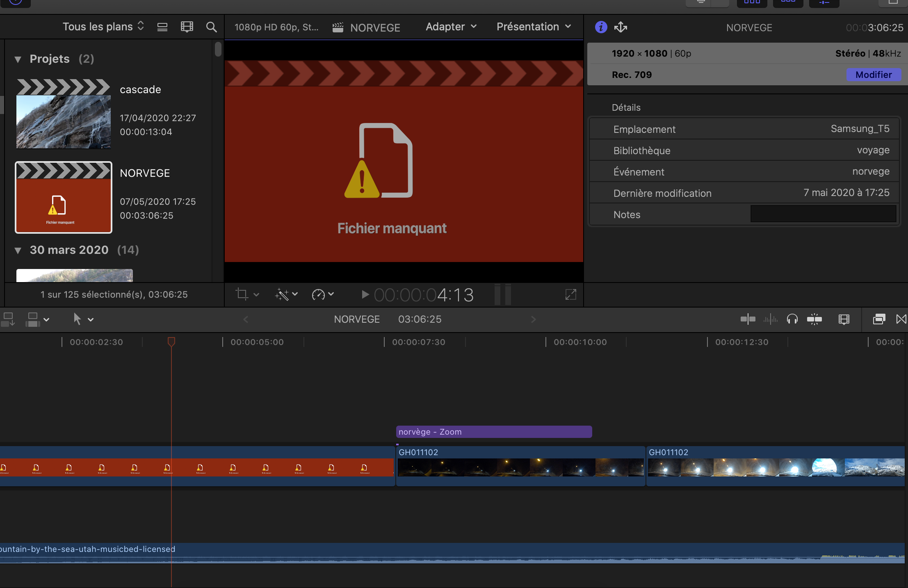Open the Effects browser

coord(878,319)
